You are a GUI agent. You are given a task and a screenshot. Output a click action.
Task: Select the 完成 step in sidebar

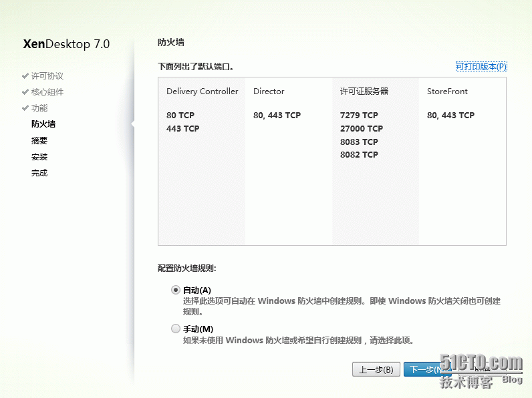tap(39, 173)
